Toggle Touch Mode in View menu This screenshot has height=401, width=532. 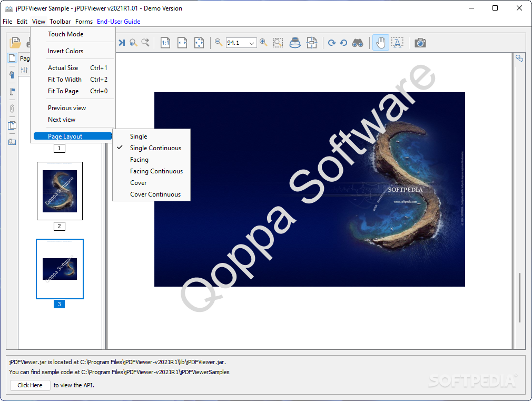(x=73, y=34)
